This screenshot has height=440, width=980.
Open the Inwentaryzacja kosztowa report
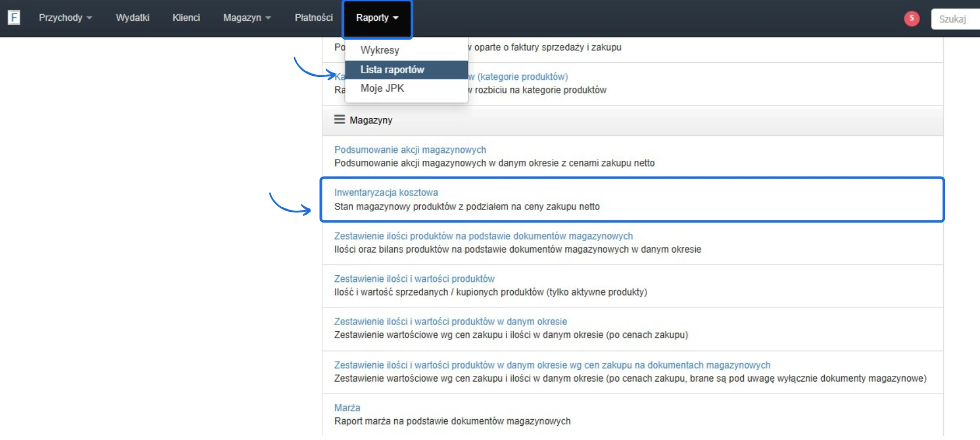click(386, 193)
